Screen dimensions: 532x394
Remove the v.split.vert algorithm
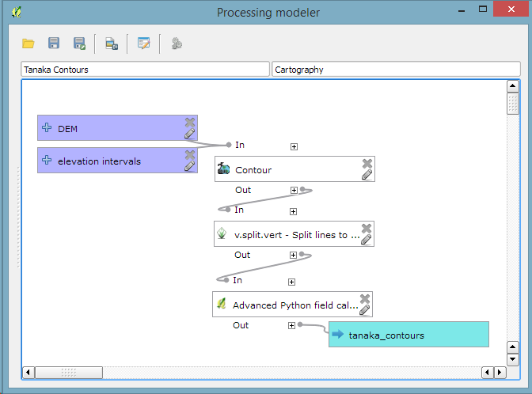[x=367, y=228]
